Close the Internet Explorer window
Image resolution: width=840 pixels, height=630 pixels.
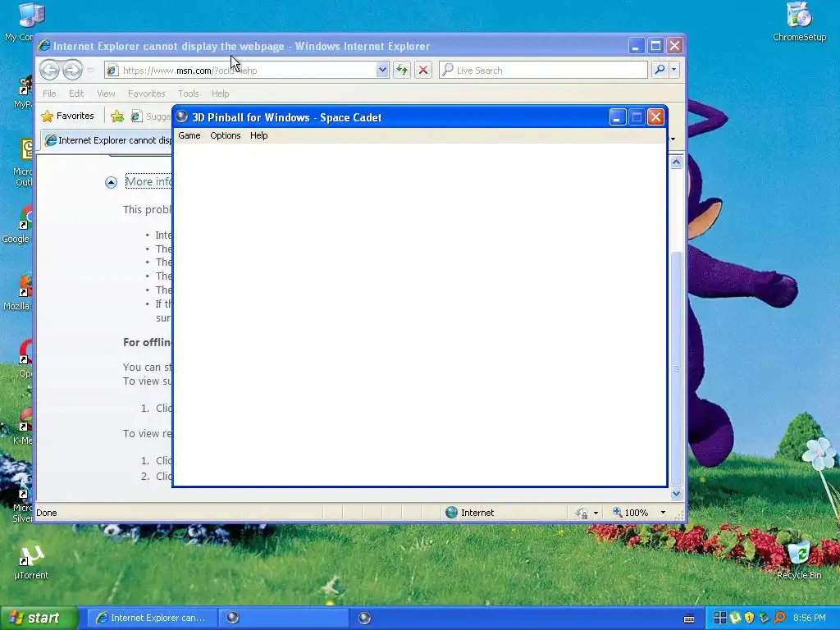coord(674,46)
